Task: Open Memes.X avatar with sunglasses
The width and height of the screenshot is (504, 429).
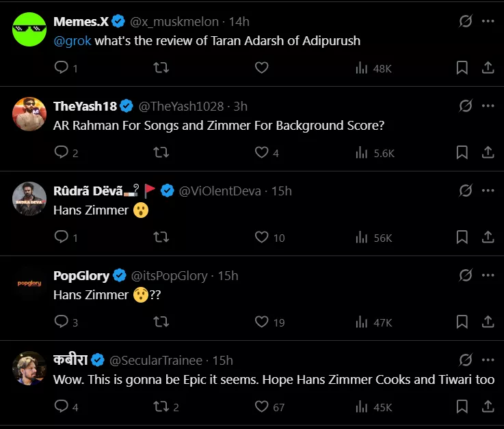Action: click(x=29, y=29)
